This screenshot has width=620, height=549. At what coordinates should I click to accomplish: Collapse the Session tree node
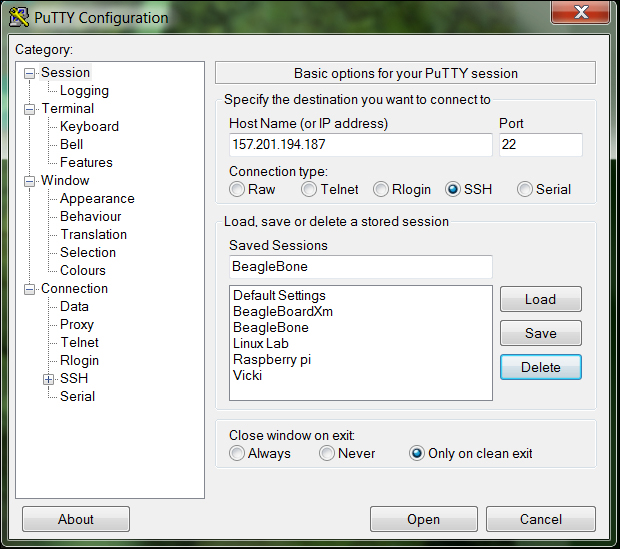(x=29, y=74)
